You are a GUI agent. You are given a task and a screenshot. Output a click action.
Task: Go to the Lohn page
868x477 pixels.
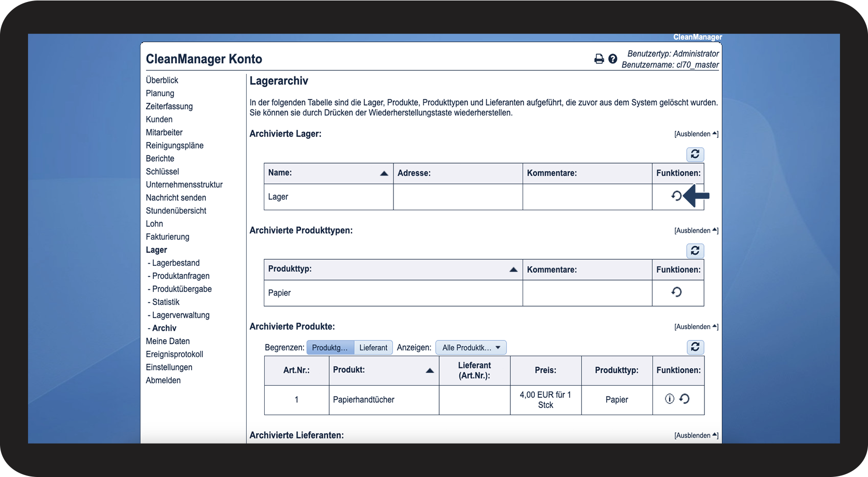154,224
